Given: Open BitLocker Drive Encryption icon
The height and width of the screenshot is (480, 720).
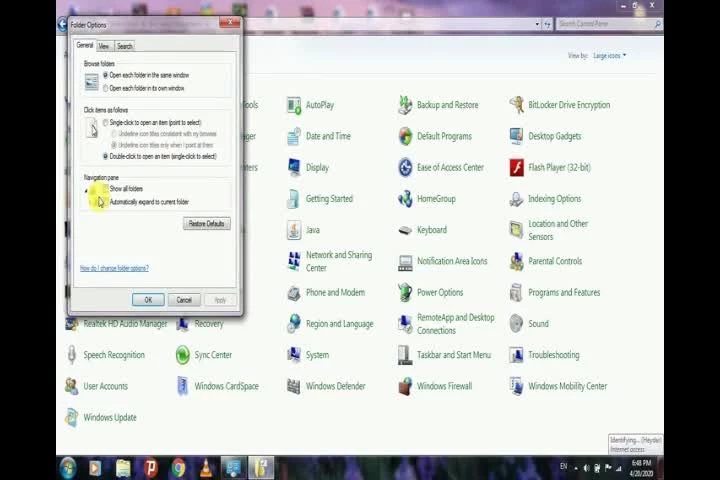Looking at the screenshot, I should point(517,105).
